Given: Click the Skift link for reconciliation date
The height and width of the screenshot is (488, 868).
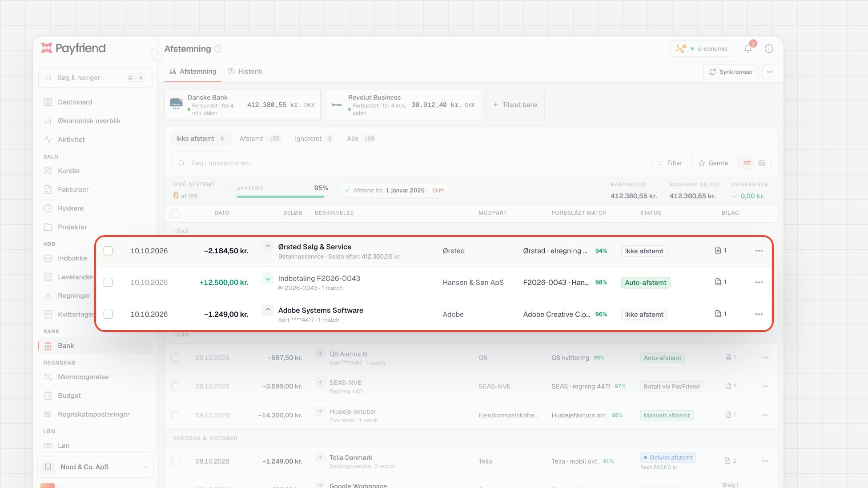Looking at the screenshot, I should [438, 191].
